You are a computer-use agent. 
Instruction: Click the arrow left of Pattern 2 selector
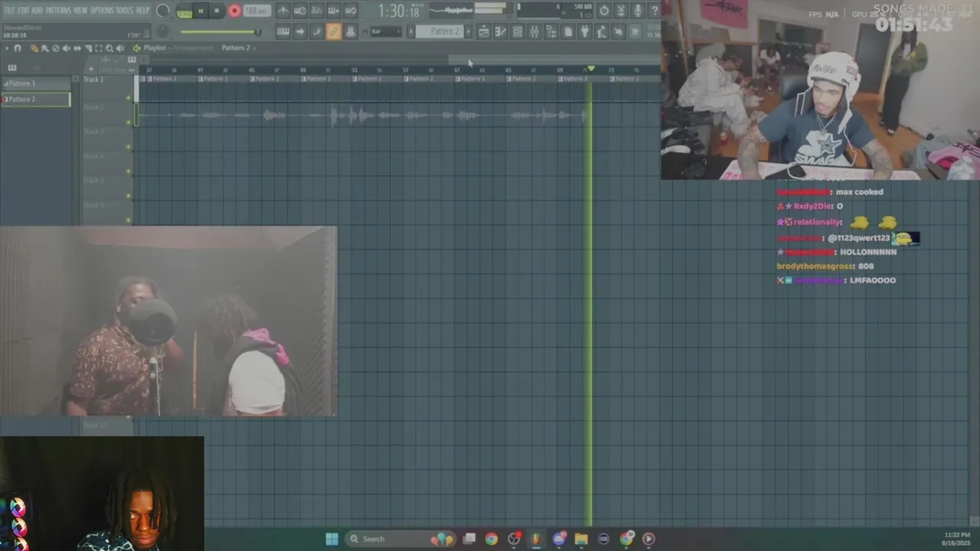coord(411,31)
